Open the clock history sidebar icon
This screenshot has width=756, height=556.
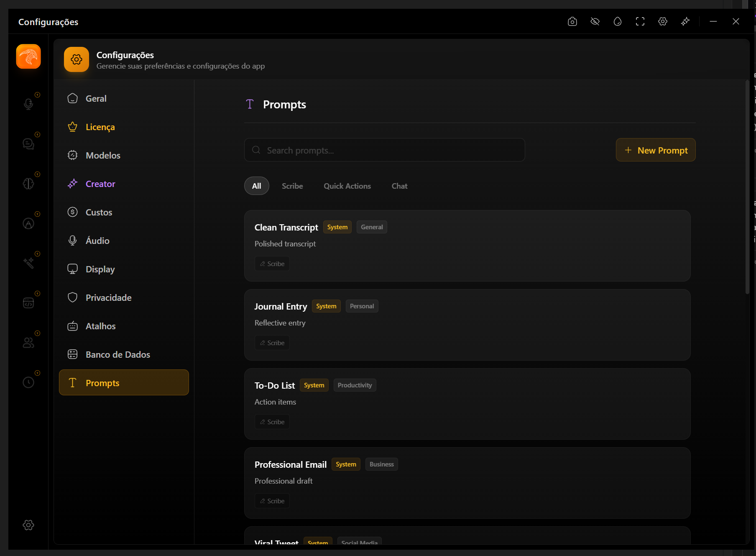tap(28, 382)
